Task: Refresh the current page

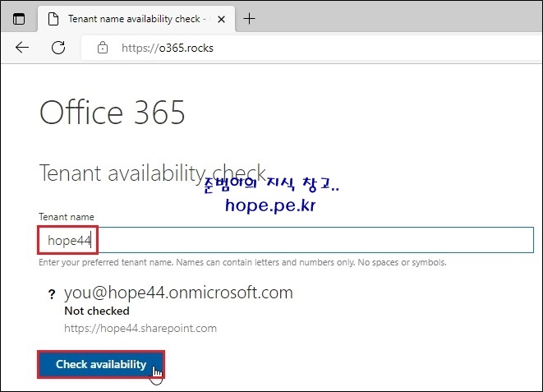Action: [x=58, y=48]
